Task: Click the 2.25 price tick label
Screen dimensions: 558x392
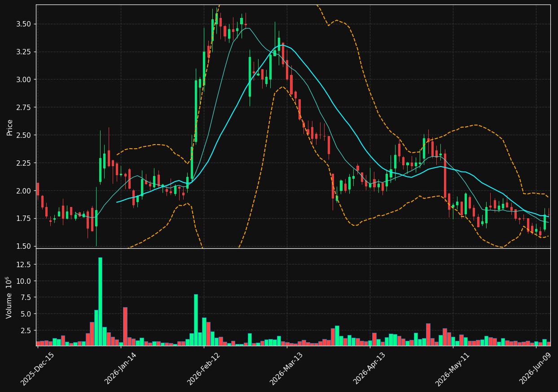Action: pyautogui.click(x=24, y=163)
